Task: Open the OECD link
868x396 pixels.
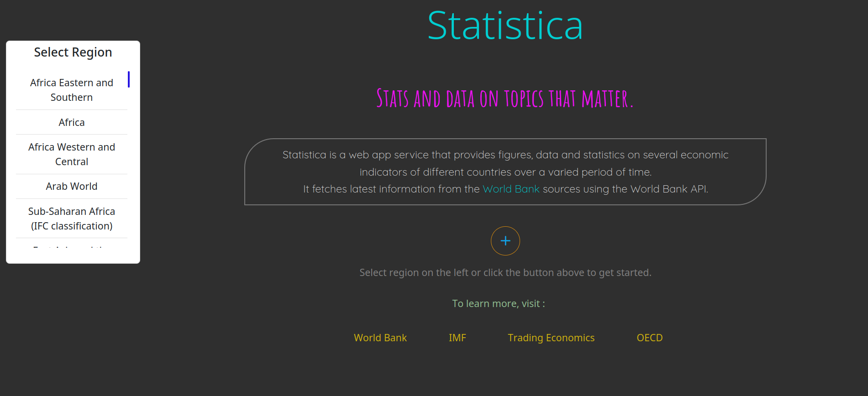Action: tap(649, 338)
